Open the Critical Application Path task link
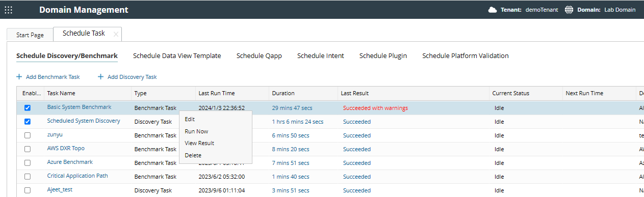Viewport: 644px width, 197px height. pos(78,176)
